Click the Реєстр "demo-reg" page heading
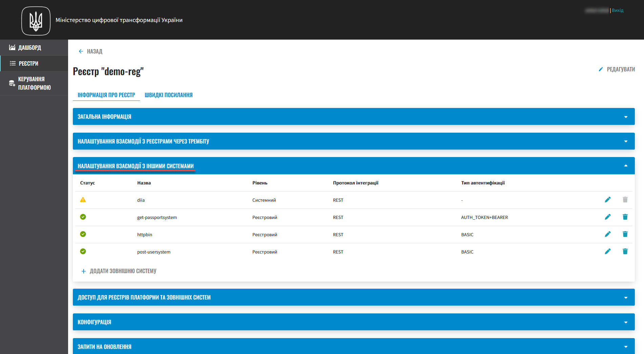Screen dimensions: 644x354 tap(108, 71)
